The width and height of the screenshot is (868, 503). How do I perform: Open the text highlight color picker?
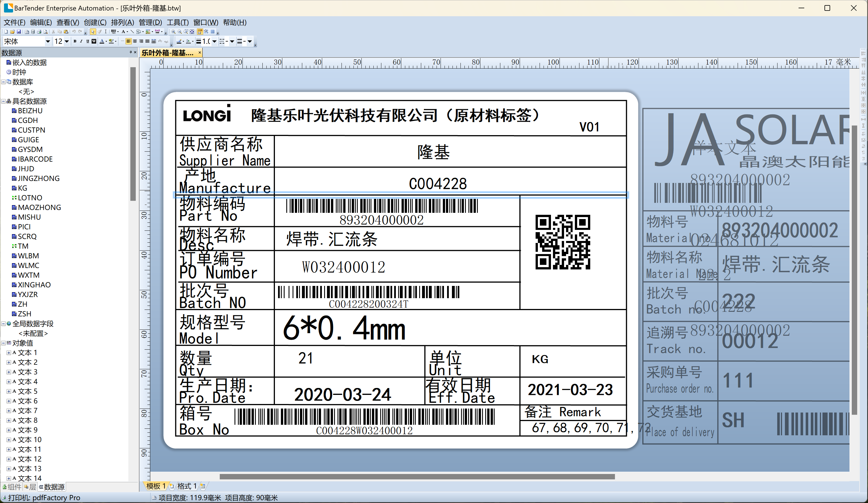tap(112, 41)
